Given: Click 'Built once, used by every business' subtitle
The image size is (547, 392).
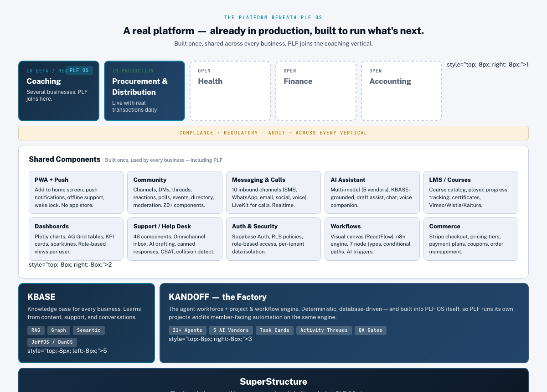Looking at the screenshot, I should [x=164, y=160].
